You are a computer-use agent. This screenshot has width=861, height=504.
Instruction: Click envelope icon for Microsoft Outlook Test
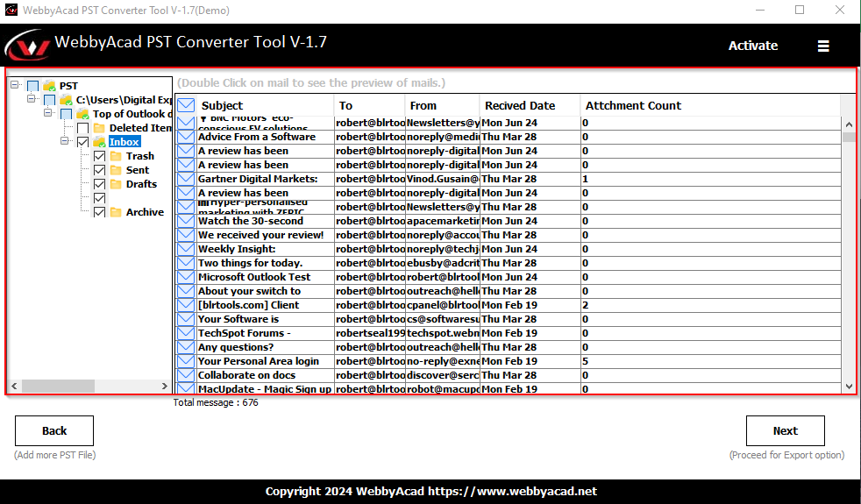point(186,277)
